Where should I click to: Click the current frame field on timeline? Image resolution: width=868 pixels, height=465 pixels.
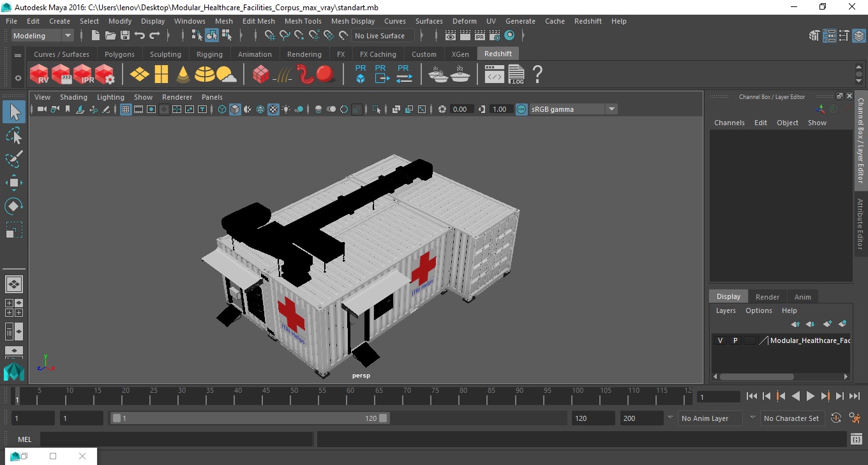718,397
